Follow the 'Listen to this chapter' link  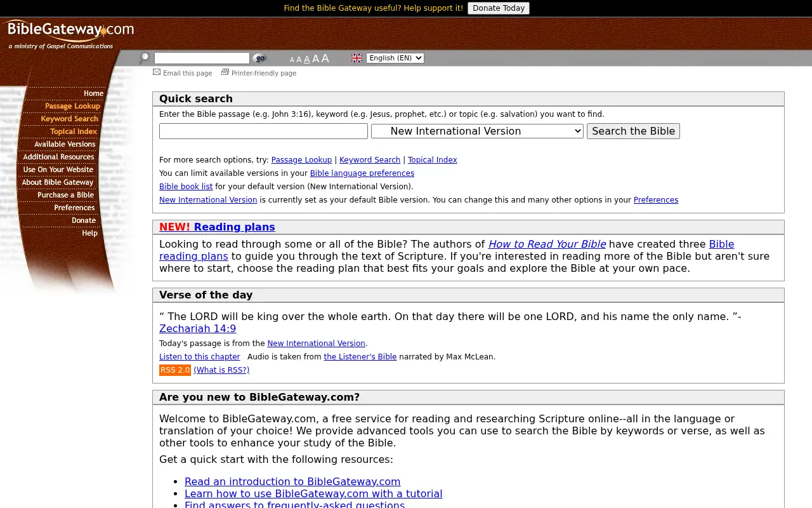[x=199, y=357]
